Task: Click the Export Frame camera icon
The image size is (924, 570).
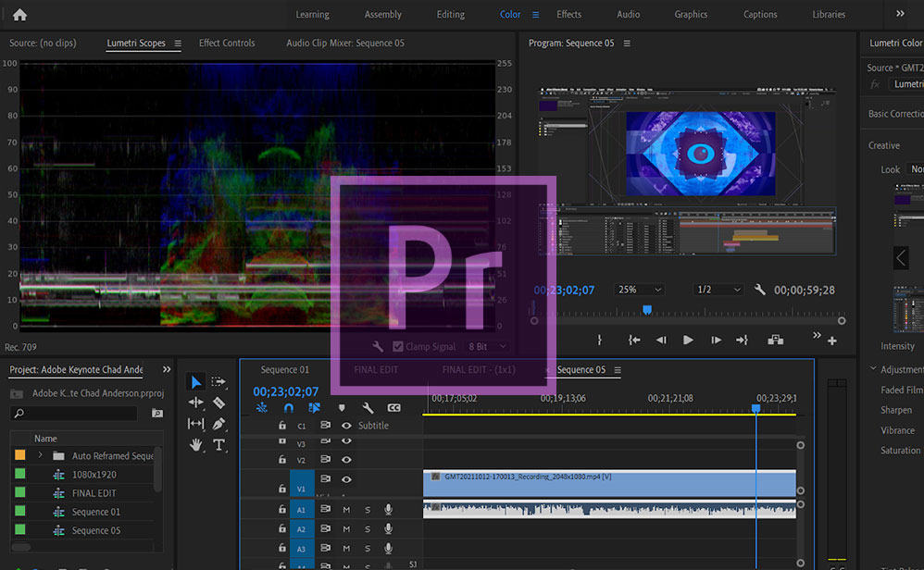Action: click(775, 340)
